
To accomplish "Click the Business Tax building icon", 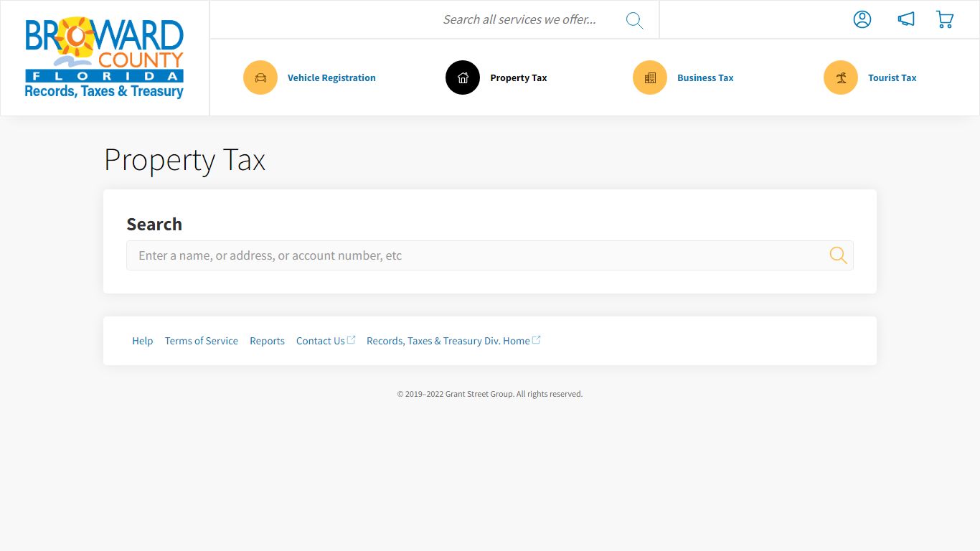I will click(650, 77).
